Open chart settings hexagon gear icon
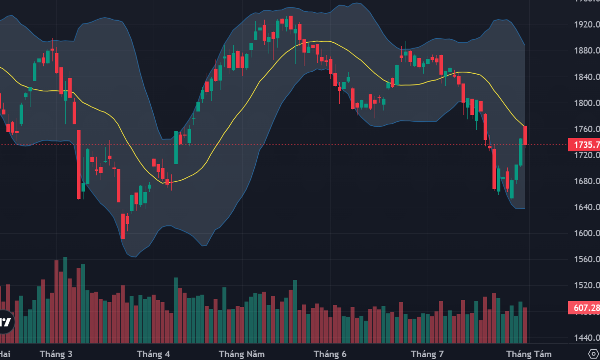 [x=593, y=353]
